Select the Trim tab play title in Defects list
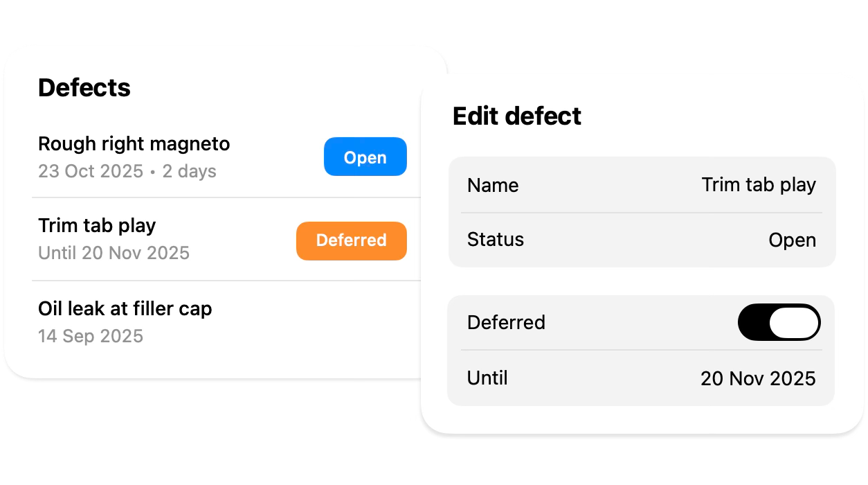Screen dimensions: 868x485 tap(97, 226)
